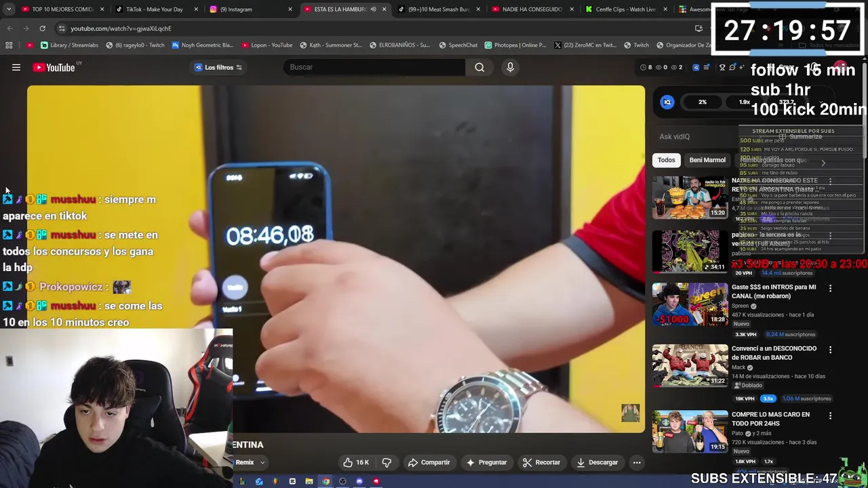Open COMPRE LO MAS CARO video thumbnail

[x=690, y=431]
